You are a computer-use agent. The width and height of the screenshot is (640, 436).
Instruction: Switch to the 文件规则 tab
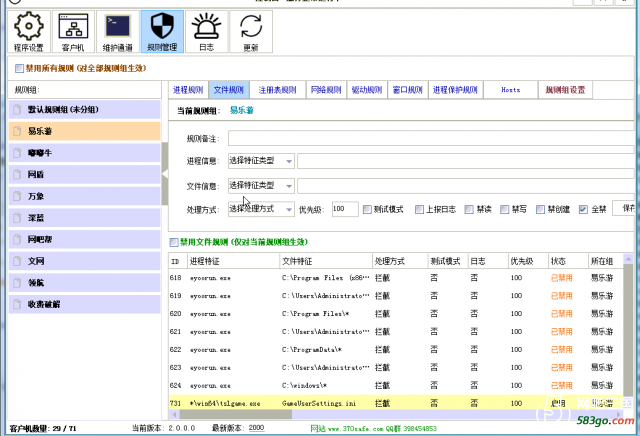coord(229,90)
